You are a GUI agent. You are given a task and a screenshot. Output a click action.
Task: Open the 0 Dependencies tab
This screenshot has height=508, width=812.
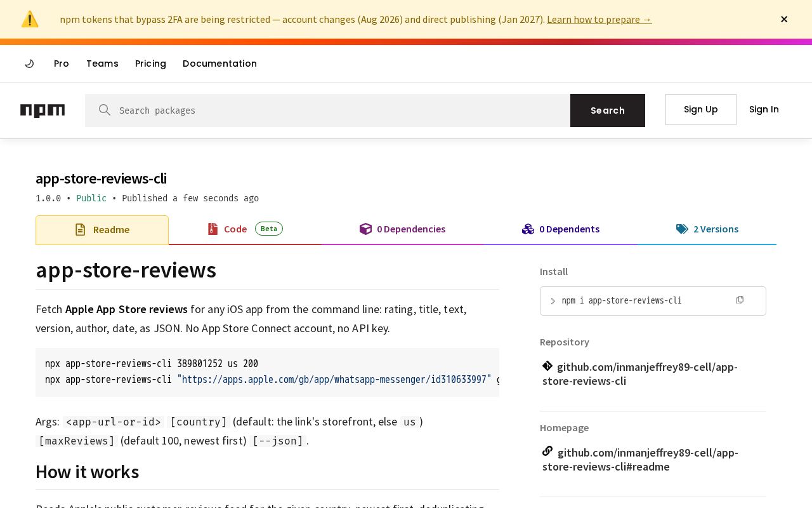point(402,229)
